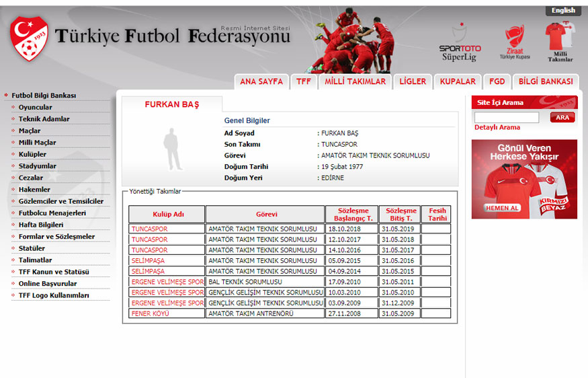Open Gözlemciler ve Temsilciler link
Screen dimensions: 588x378
coord(60,201)
